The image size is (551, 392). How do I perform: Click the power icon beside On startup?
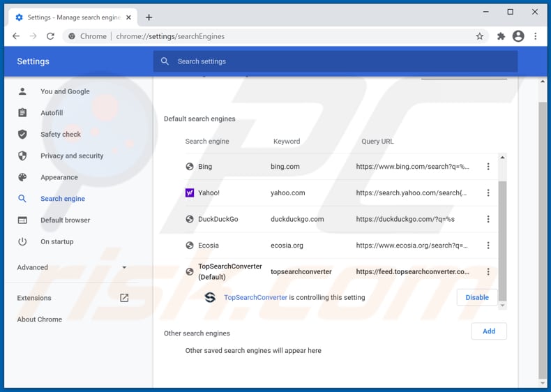click(22, 241)
